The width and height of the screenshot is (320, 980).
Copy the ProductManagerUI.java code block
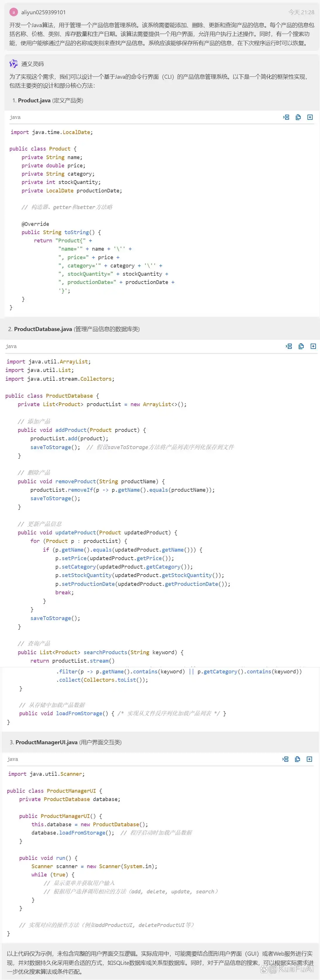(x=298, y=759)
